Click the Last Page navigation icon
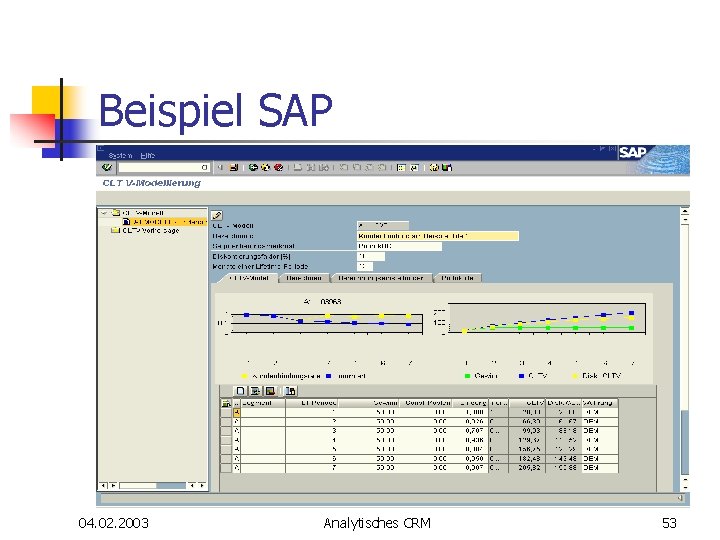 (382, 168)
